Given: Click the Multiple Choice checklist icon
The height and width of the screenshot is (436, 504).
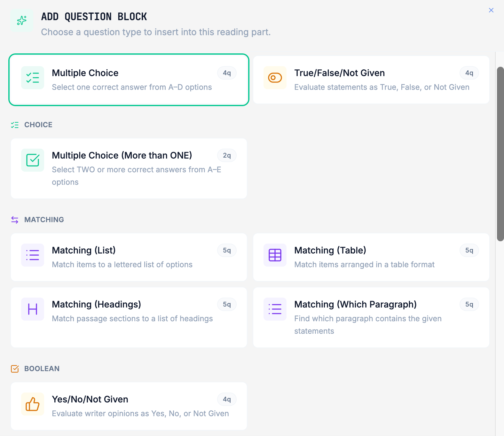Looking at the screenshot, I should pyautogui.click(x=33, y=78).
